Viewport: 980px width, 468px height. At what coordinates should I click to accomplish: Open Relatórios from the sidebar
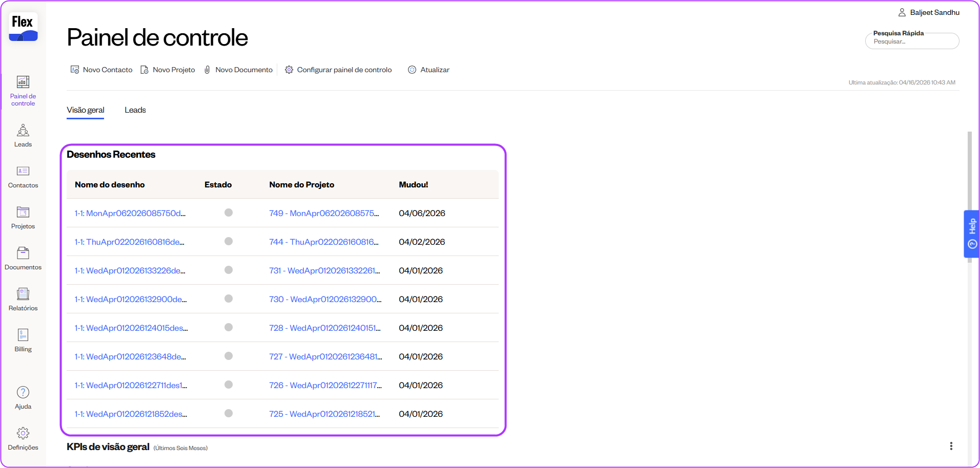click(23, 299)
